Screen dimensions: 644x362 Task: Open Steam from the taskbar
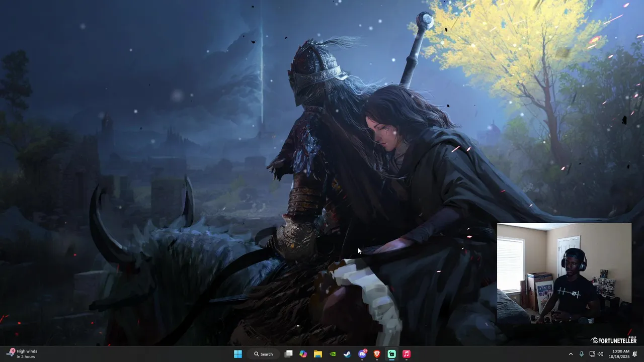[347, 354]
